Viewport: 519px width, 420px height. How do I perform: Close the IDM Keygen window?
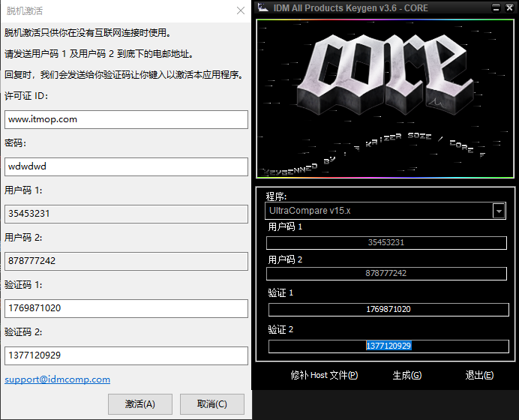click(x=509, y=7)
